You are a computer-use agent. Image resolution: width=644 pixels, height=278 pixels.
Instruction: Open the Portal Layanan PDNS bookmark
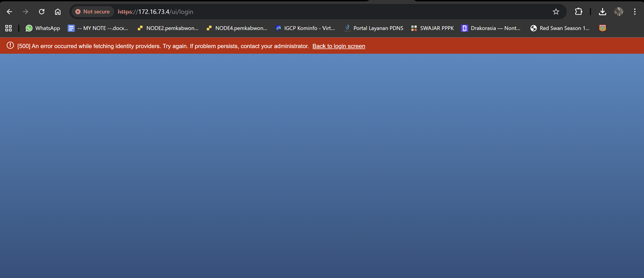pos(374,28)
